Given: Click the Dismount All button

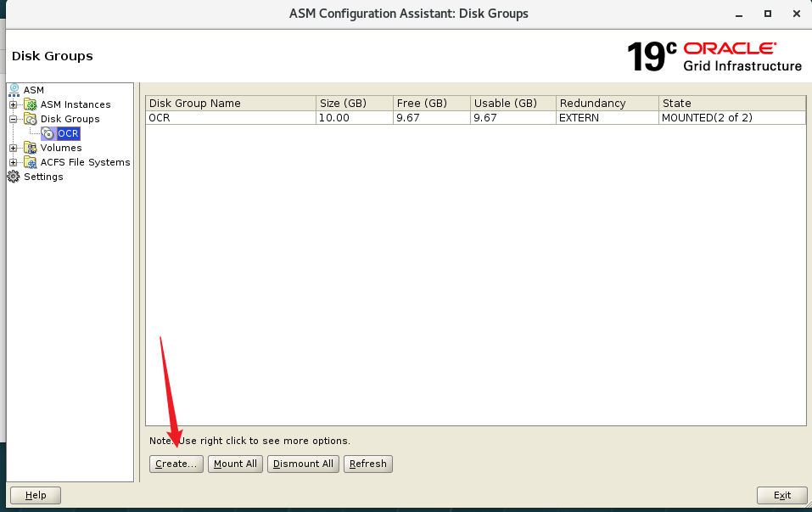Looking at the screenshot, I should [303, 464].
